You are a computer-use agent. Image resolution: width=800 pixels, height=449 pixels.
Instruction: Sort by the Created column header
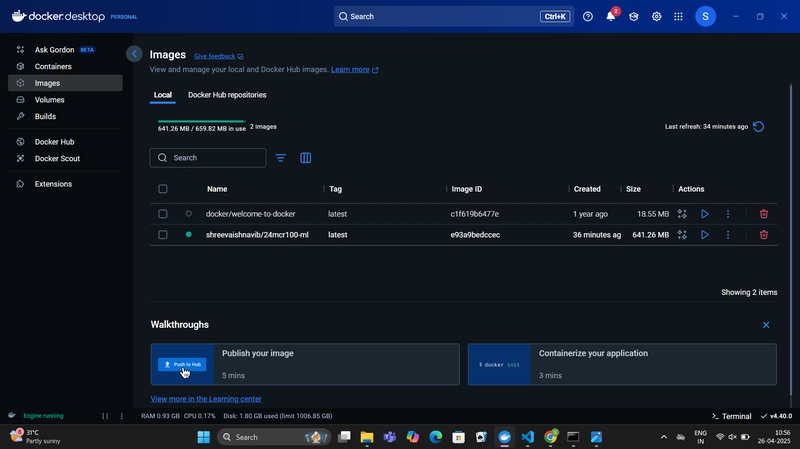tap(587, 189)
